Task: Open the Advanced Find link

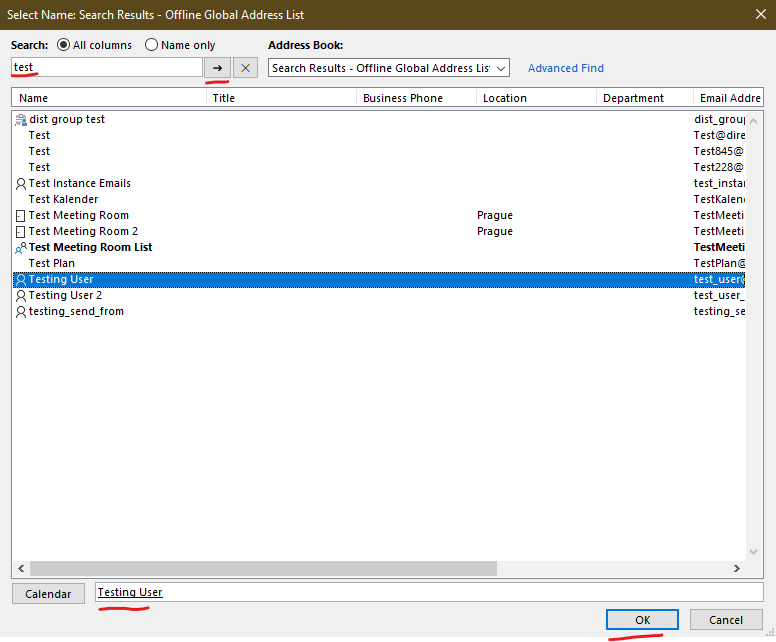Action: (566, 68)
